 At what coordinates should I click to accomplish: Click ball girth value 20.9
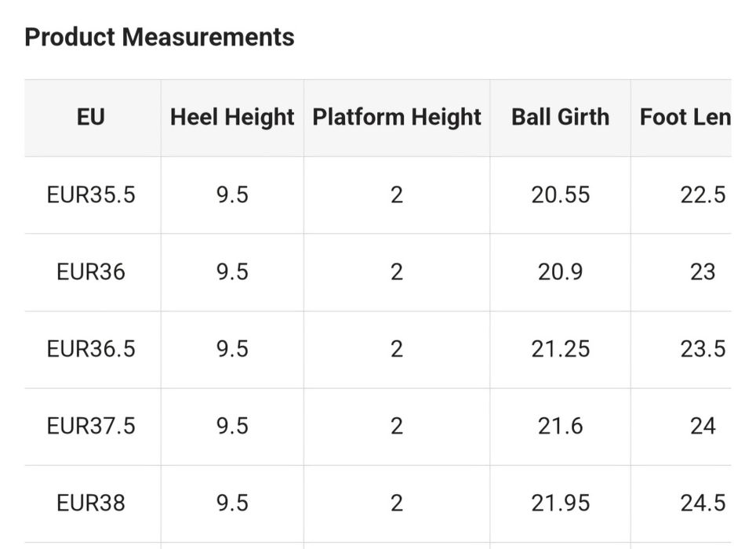pyautogui.click(x=560, y=271)
